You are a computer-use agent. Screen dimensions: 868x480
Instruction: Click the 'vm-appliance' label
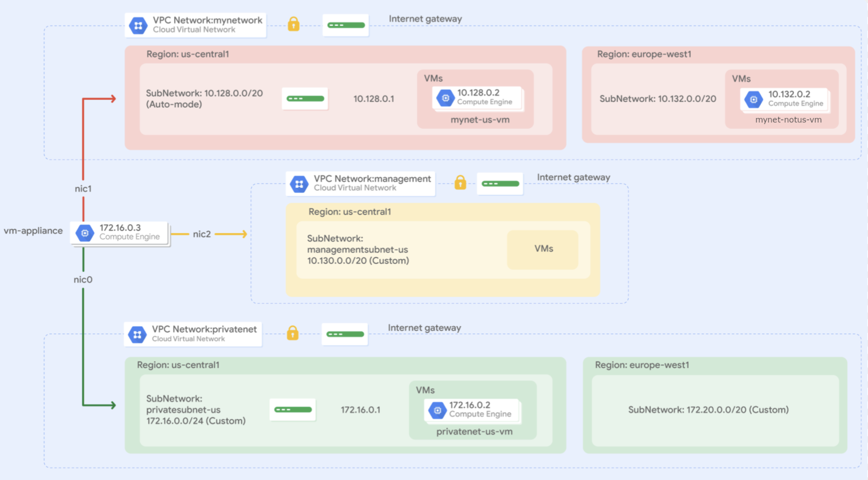33,231
